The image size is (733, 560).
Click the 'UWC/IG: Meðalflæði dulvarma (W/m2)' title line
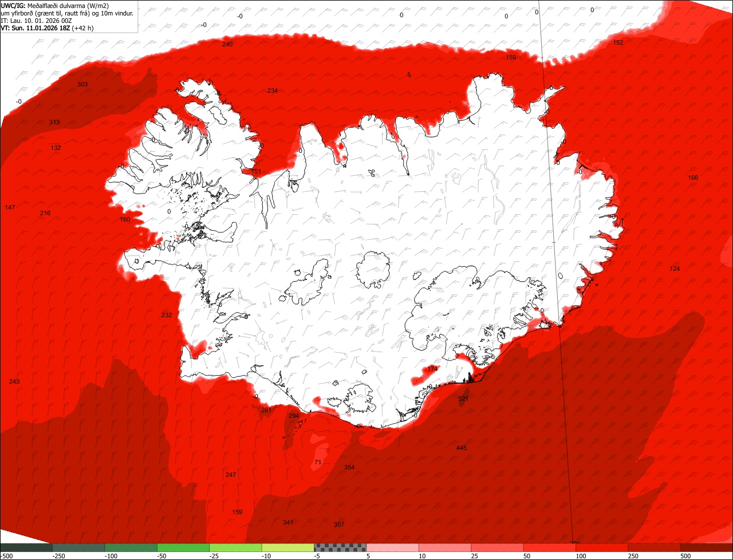pyautogui.click(x=55, y=5)
